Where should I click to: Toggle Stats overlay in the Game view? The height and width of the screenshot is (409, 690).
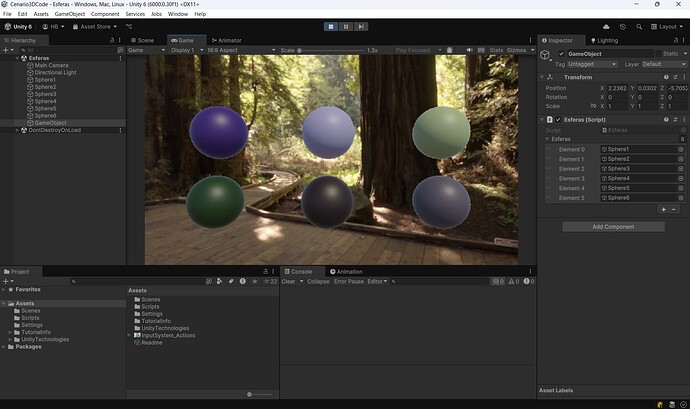click(496, 50)
